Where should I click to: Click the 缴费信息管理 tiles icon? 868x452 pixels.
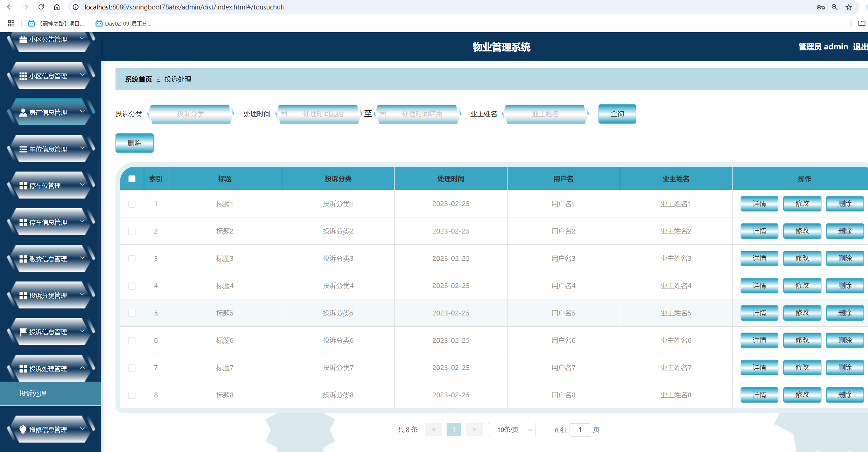tap(23, 259)
